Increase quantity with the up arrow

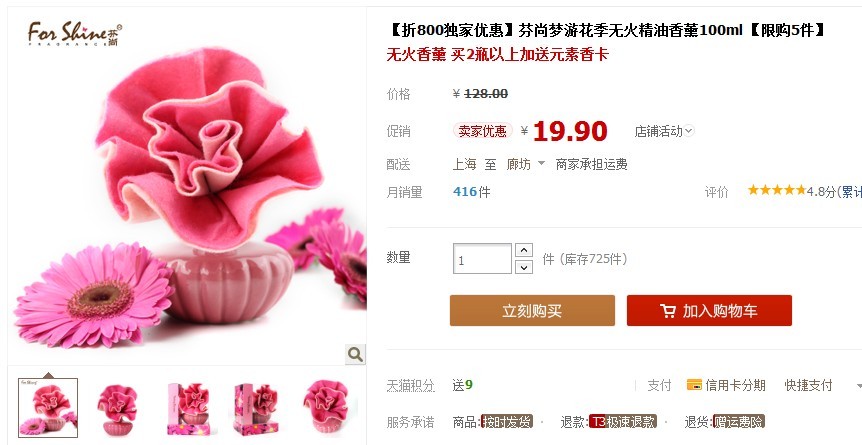523,250
